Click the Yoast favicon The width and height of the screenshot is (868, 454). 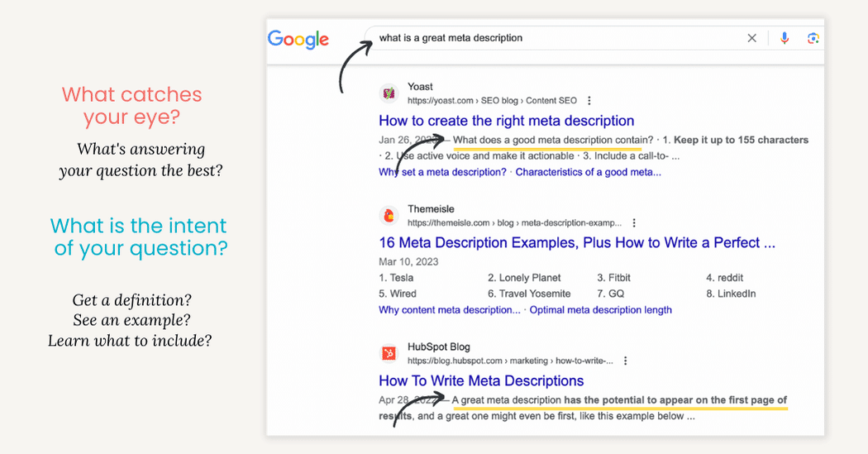[389, 93]
